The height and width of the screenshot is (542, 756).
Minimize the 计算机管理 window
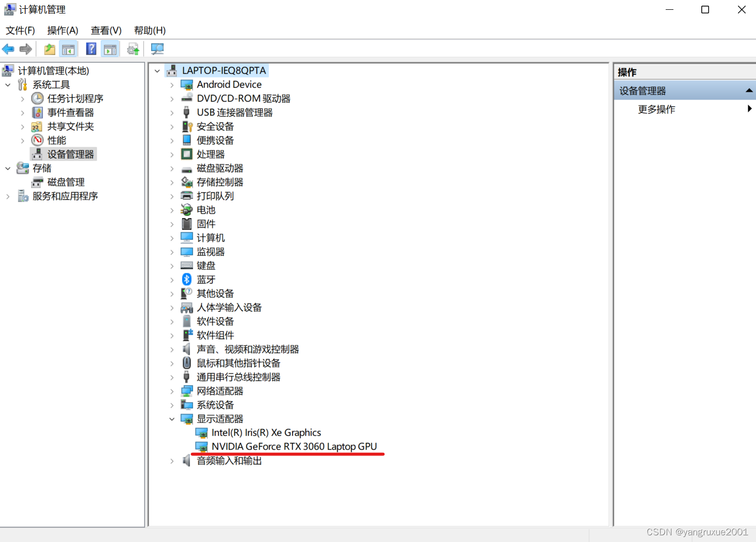coord(669,10)
